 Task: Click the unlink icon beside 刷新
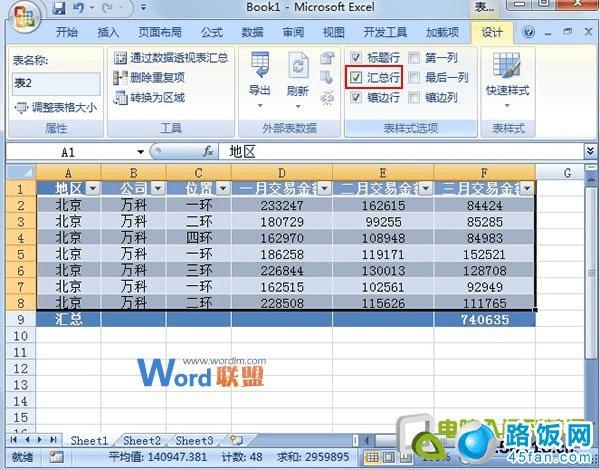point(327,98)
